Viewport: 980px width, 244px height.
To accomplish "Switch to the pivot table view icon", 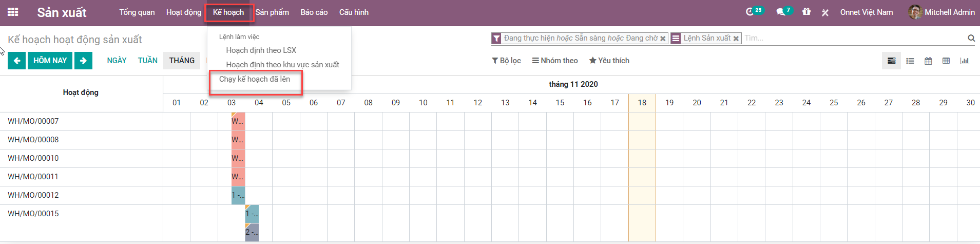I will tap(946, 61).
